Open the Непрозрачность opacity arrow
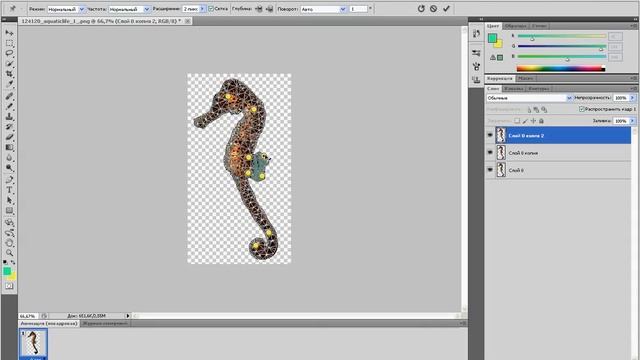The width and height of the screenshot is (640, 360). pyautogui.click(x=632, y=98)
